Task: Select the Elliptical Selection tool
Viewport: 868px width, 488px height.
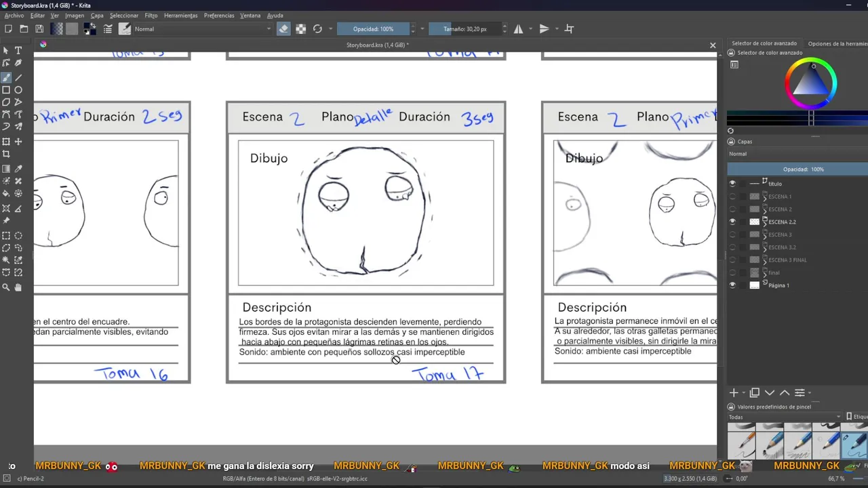Action: [18, 236]
